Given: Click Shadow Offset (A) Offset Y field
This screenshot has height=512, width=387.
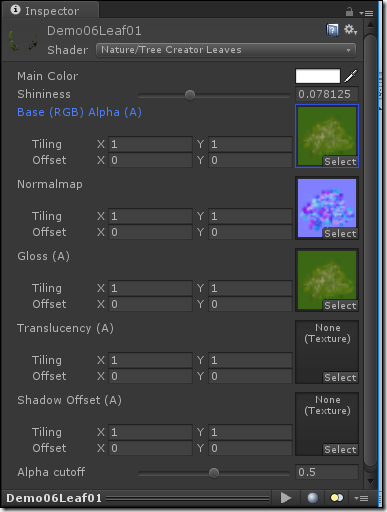Looking at the screenshot, I should [250, 448].
